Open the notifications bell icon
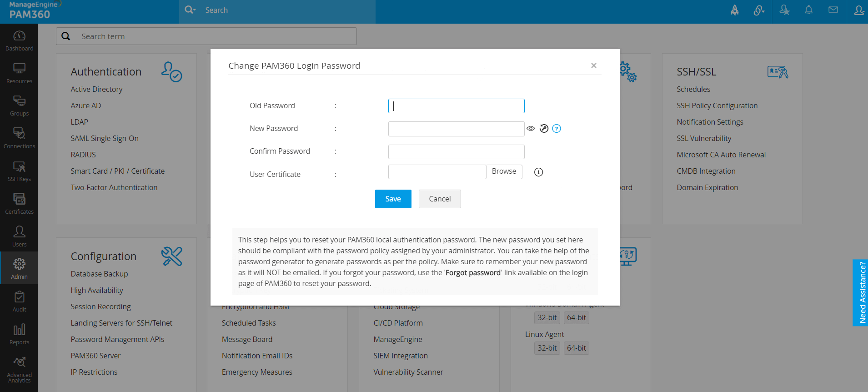868x392 pixels. click(808, 10)
